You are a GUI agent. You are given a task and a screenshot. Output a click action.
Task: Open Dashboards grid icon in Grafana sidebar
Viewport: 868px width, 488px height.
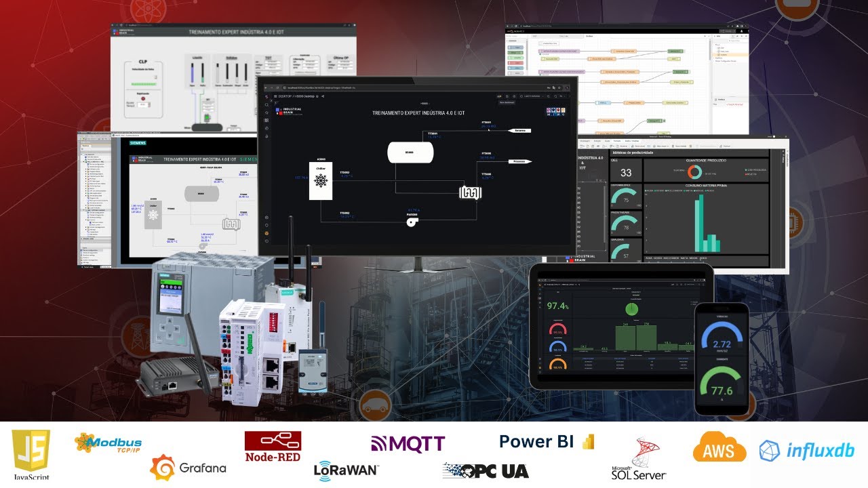click(x=267, y=121)
